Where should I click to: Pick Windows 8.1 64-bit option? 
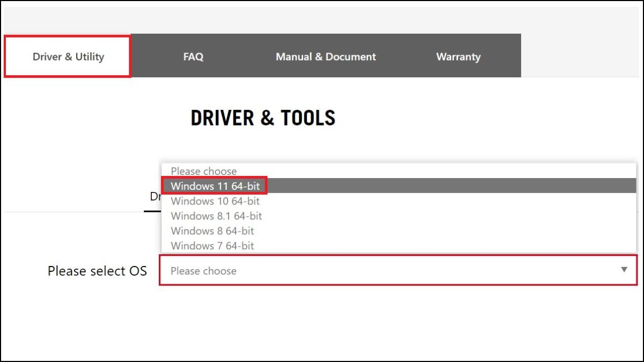click(399, 216)
